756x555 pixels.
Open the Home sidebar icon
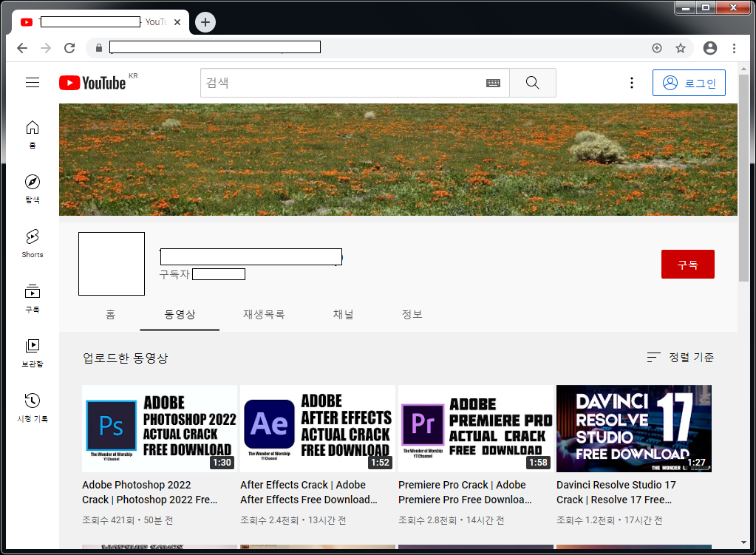point(33,134)
